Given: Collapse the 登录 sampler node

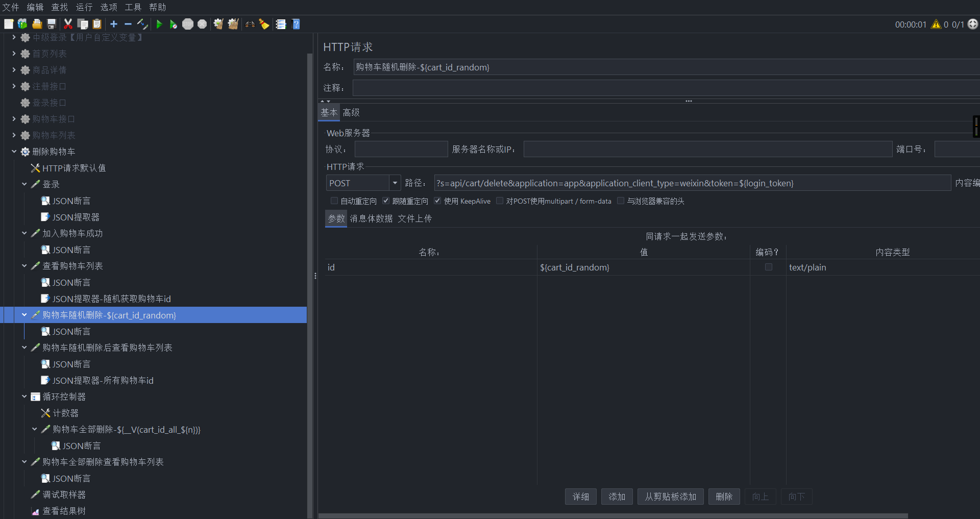Looking at the screenshot, I should [24, 184].
